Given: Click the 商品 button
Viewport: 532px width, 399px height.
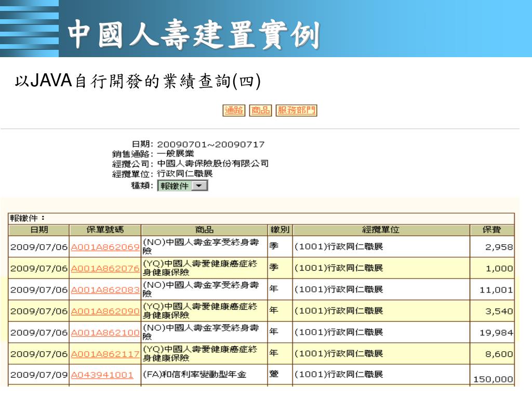Looking at the screenshot, I should tap(261, 110).
